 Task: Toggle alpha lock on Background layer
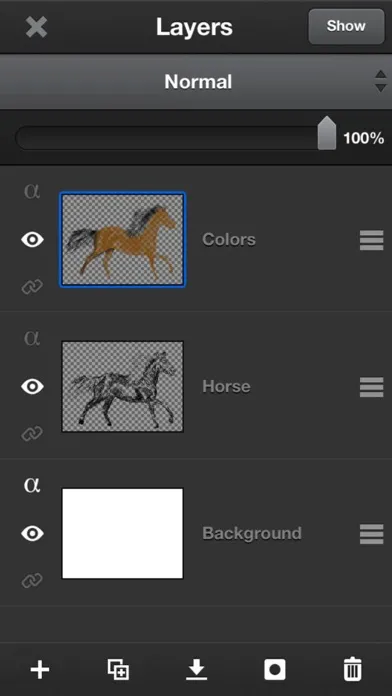(x=32, y=485)
